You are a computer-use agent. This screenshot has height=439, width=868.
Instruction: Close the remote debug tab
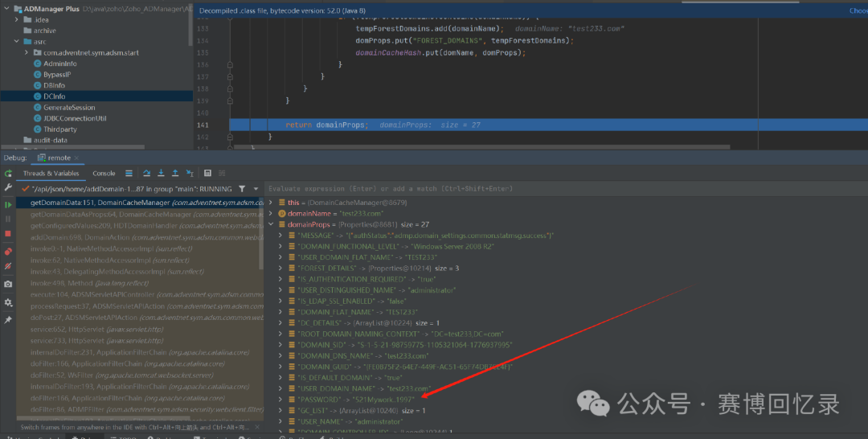click(76, 158)
